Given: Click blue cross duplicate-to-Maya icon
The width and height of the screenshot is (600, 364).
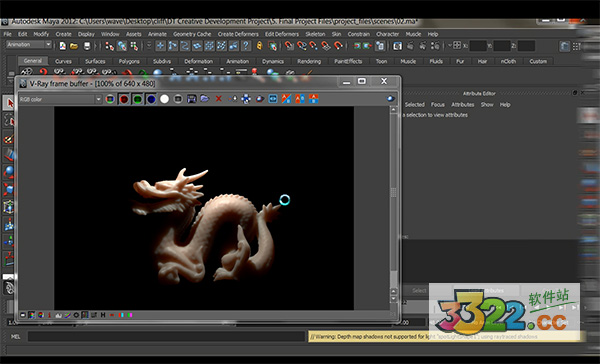Looking at the screenshot, I should tap(246, 99).
